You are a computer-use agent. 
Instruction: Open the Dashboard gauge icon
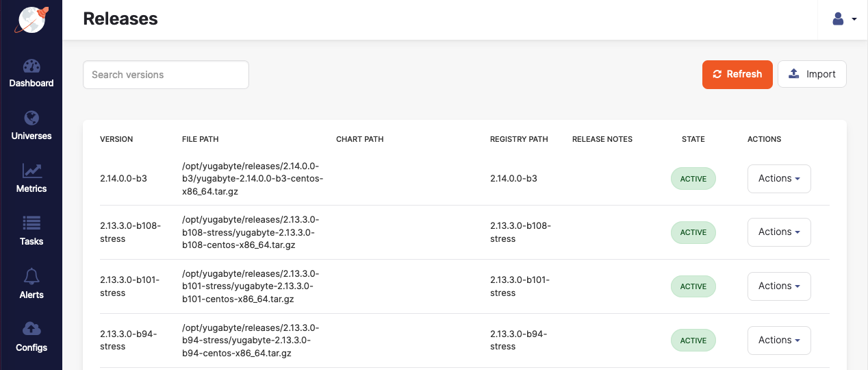[x=31, y=66]
